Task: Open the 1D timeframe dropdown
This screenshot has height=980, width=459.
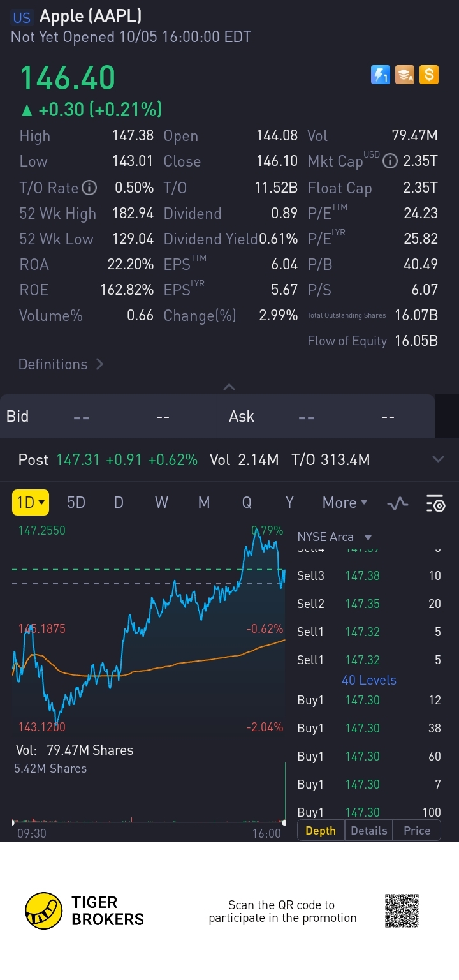Action: pyautogui.click(x=31, y=503)
